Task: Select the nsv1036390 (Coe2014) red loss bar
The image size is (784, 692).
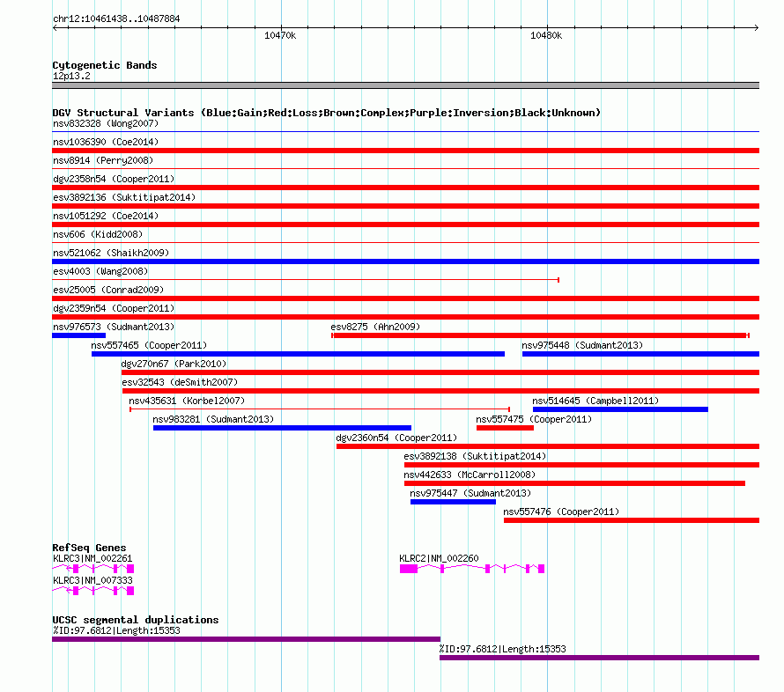Action: tap(405, 151)
